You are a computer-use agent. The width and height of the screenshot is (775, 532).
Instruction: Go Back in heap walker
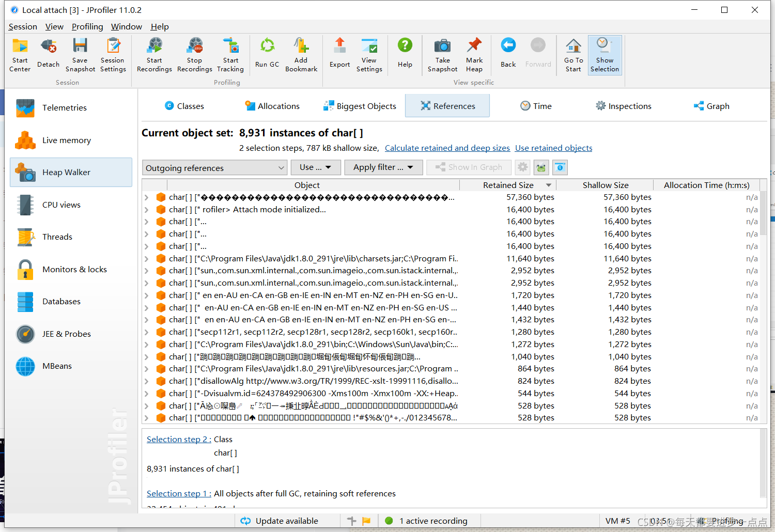pyautogui.click(x=508, y=55)
